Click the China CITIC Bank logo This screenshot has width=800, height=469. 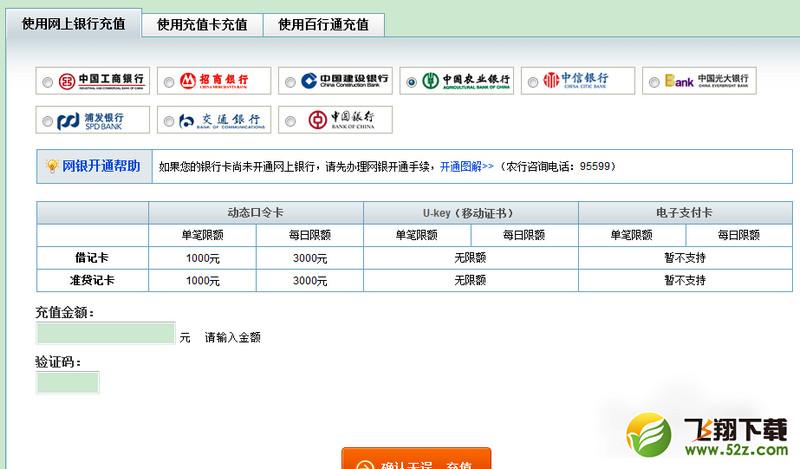pos(576,80)
